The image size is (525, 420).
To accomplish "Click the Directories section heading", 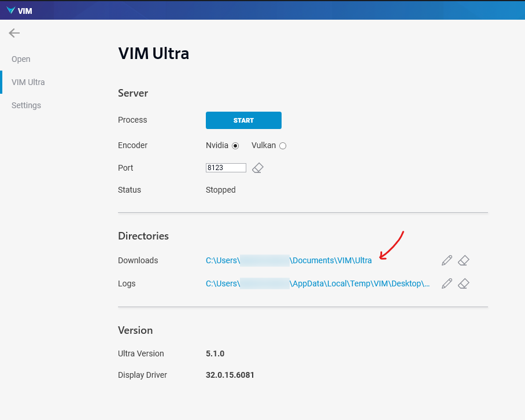I will [x=143, y=236].
